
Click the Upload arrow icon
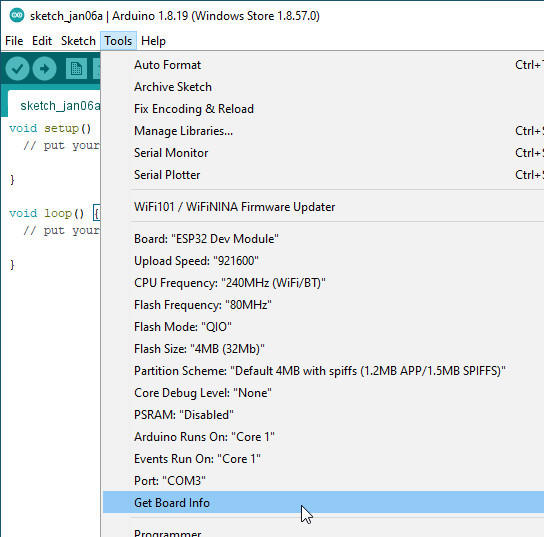[44, 69]
